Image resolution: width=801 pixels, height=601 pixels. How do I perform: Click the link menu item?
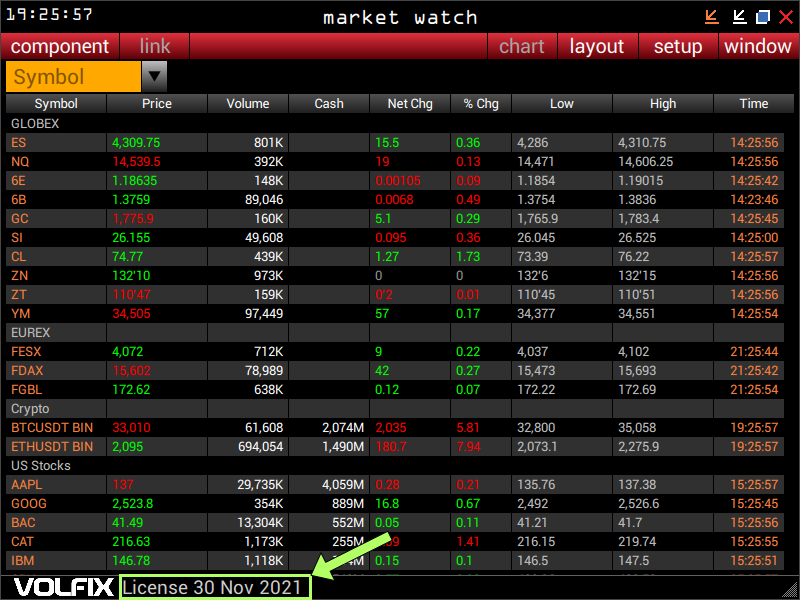coord(155,46)
